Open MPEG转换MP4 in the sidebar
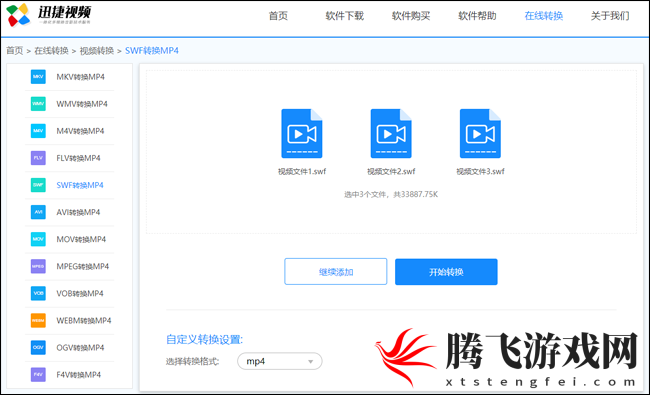 point(83,266)
